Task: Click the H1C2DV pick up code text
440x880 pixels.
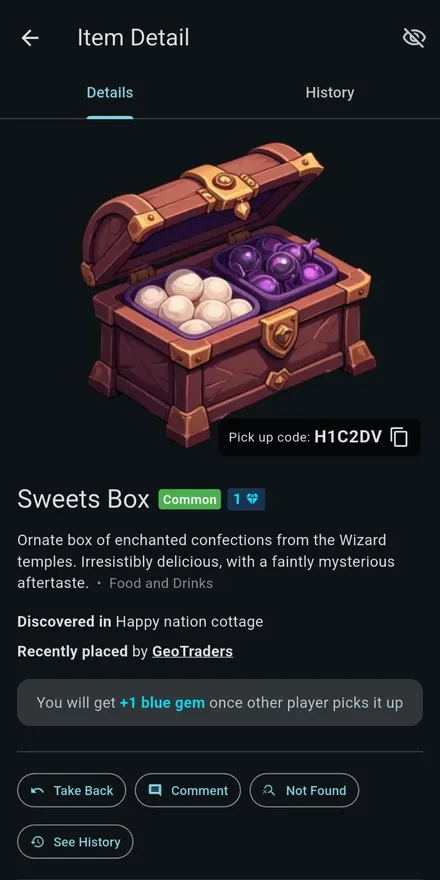Action: click(x=348, y=437)
